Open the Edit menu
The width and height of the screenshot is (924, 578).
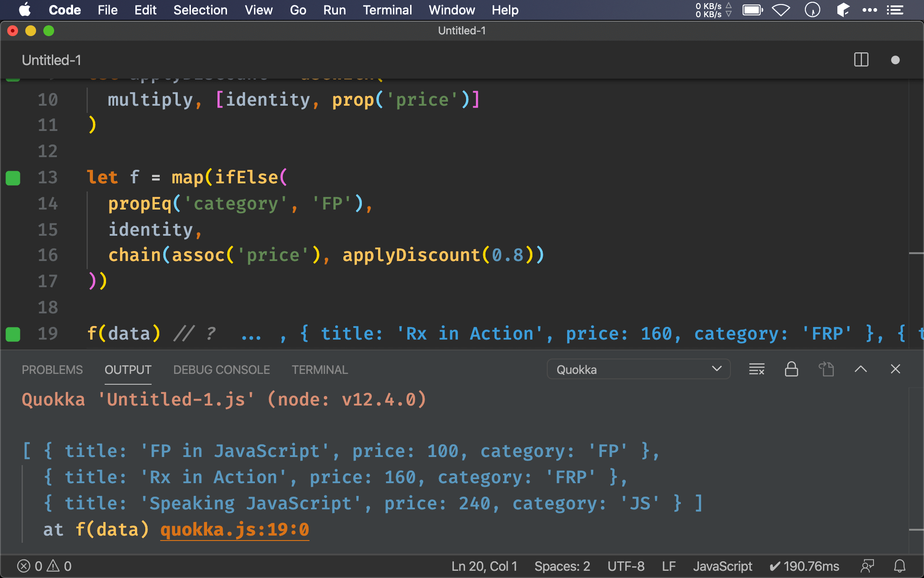(x=145, y=10)
